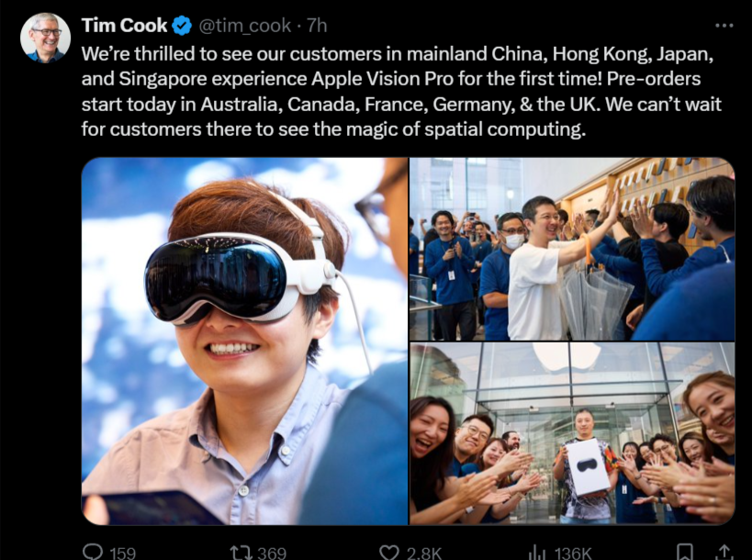Open the three-dot more options menu

(724, 26)
